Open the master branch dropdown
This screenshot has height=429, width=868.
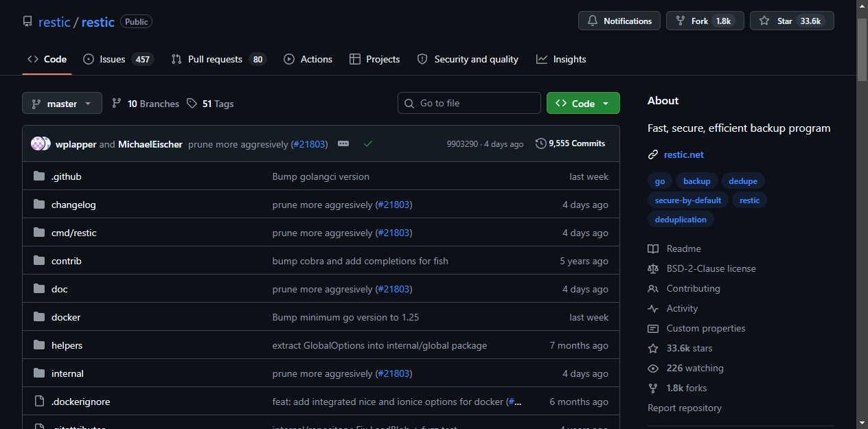(62, 104)
